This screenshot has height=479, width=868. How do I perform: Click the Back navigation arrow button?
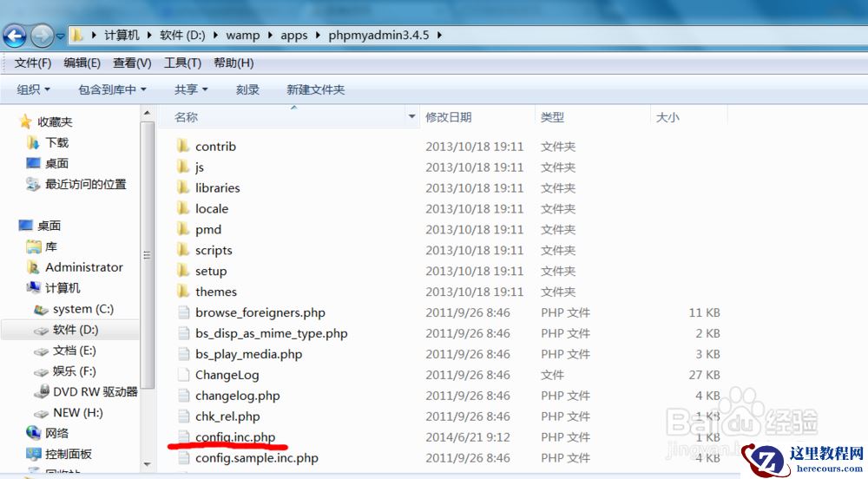[15, 36]
